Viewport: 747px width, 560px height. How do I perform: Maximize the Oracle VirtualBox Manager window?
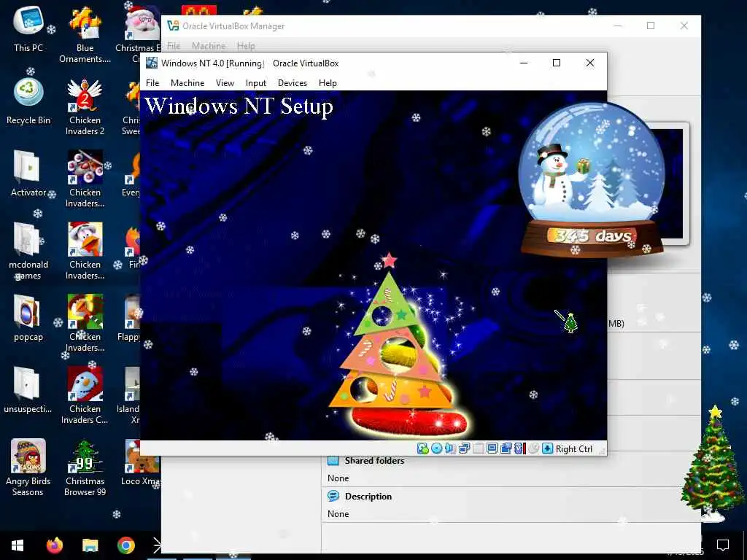650,26
